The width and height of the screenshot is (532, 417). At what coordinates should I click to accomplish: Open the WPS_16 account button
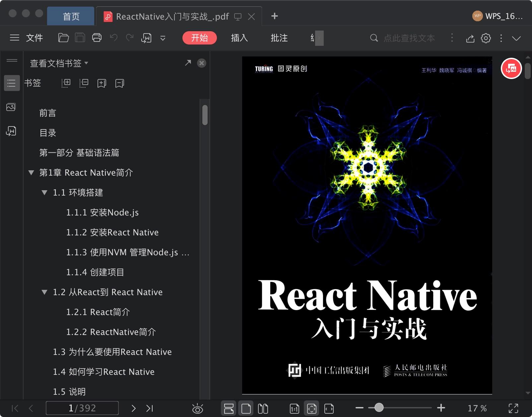pos(498,16)
